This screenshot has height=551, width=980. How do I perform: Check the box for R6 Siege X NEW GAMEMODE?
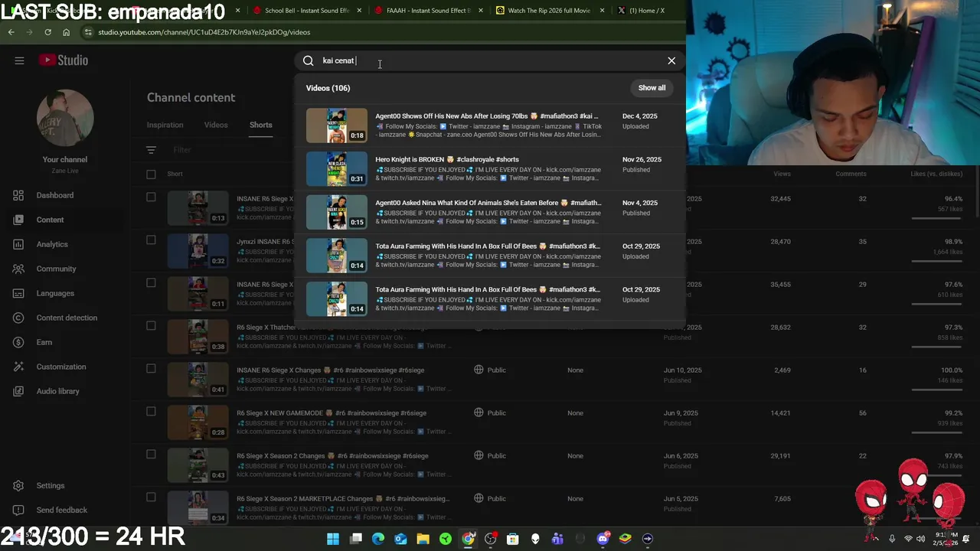point(151,411)
